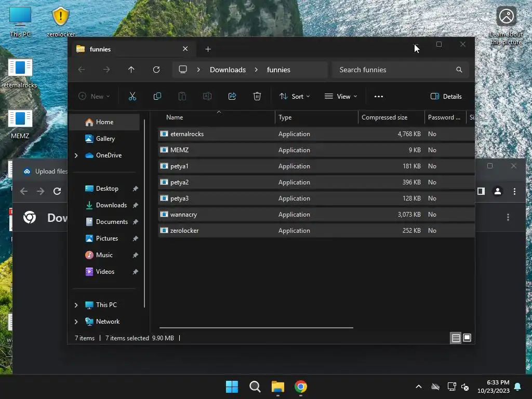
Task: Open Music in navigation pane
Action: [x=104, y=255]
